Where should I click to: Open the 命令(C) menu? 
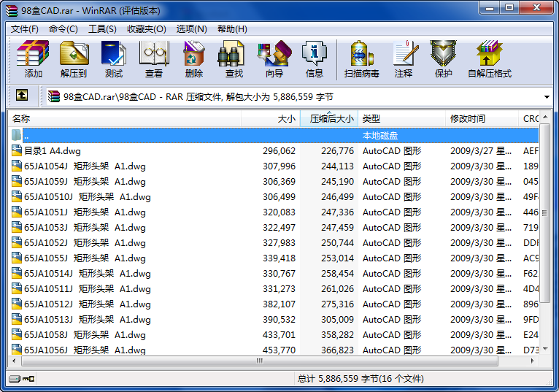(x=63, y=29)
